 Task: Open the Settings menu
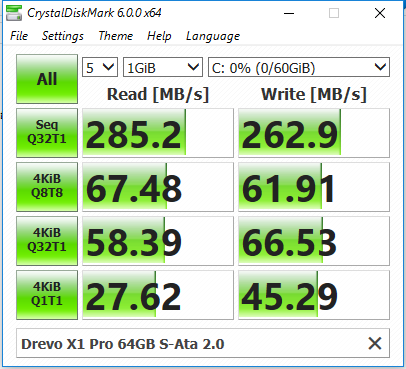63,36
